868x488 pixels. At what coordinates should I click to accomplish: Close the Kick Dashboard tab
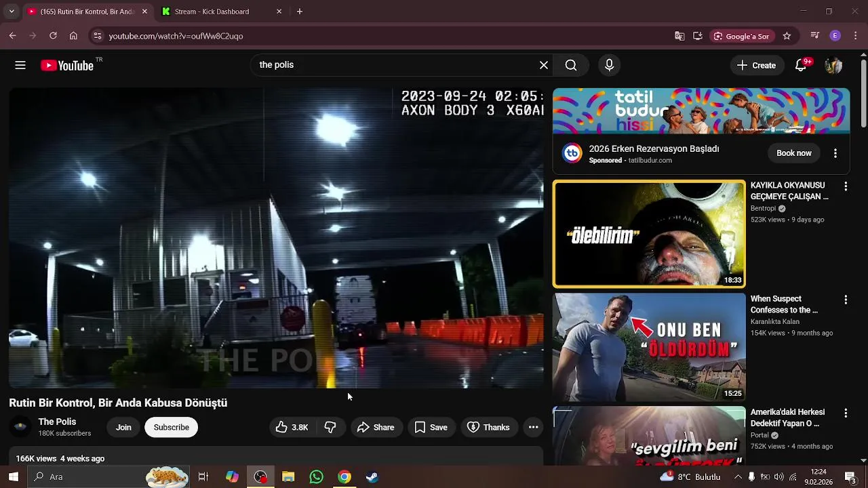click(x=279, y=12)
